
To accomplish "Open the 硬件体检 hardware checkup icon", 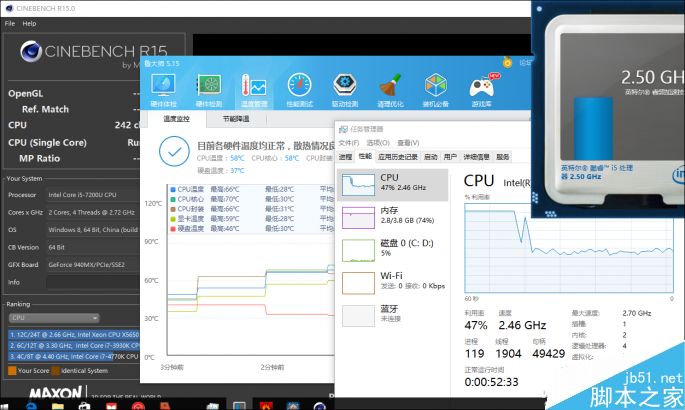I will 164,90.
